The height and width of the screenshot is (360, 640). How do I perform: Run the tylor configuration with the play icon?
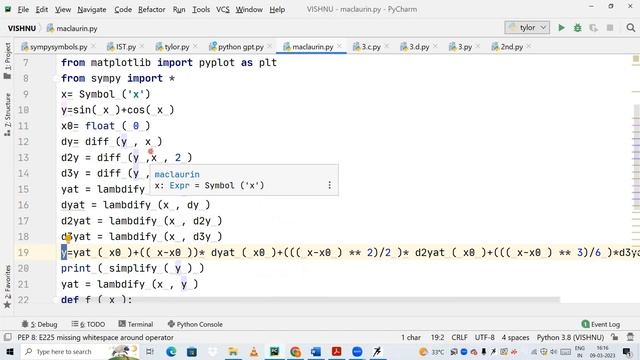tap(562, 28)
